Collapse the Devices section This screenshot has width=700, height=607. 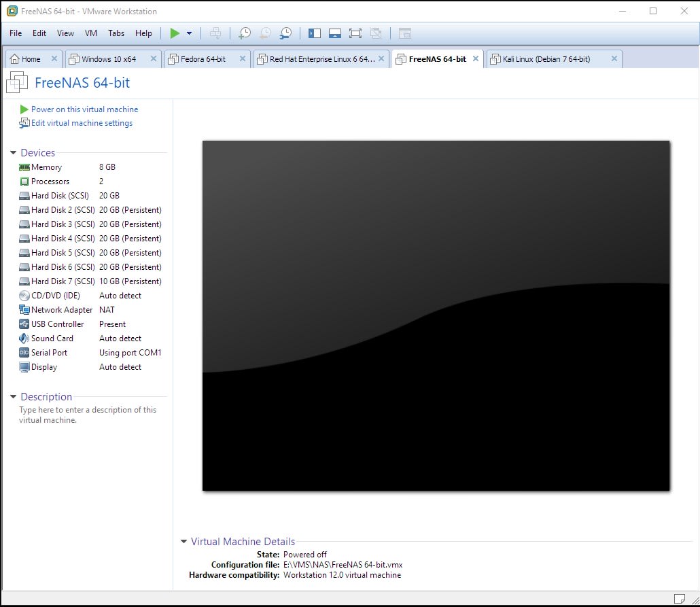pos(14,152)
